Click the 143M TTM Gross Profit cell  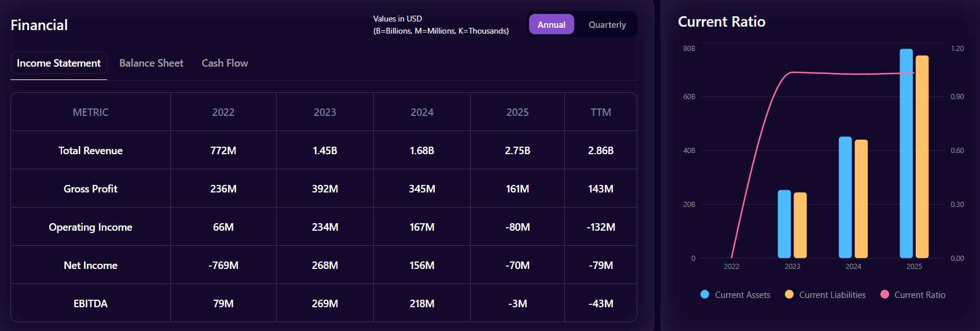tap(601, 189)
